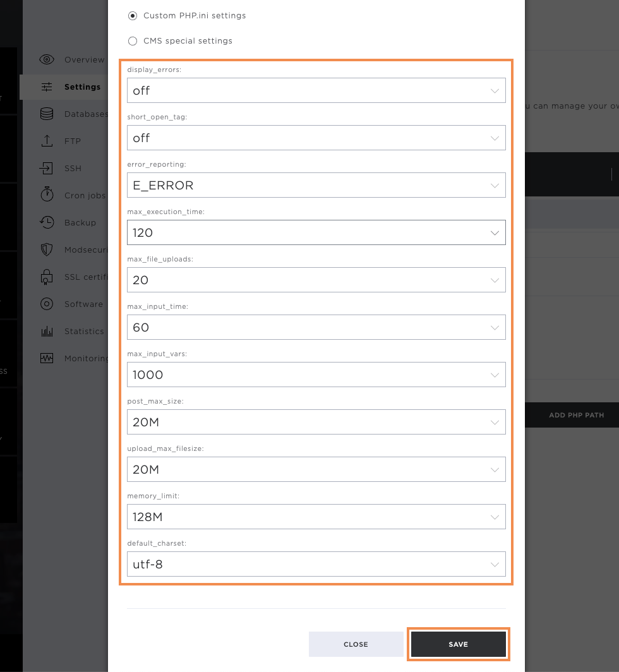Open the short_open_tag dropdown
The height and width of the screenshot is (672, 619).
316,138
